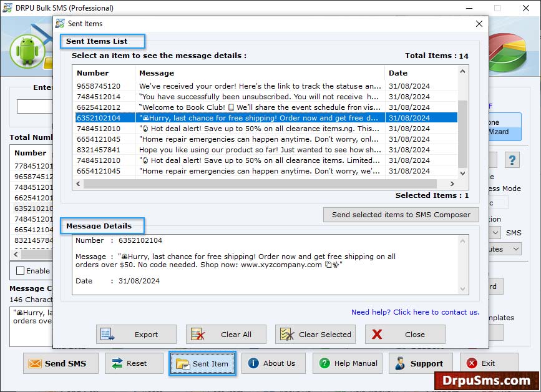Click the 'Selected Items : 1' label

(432, 195)
